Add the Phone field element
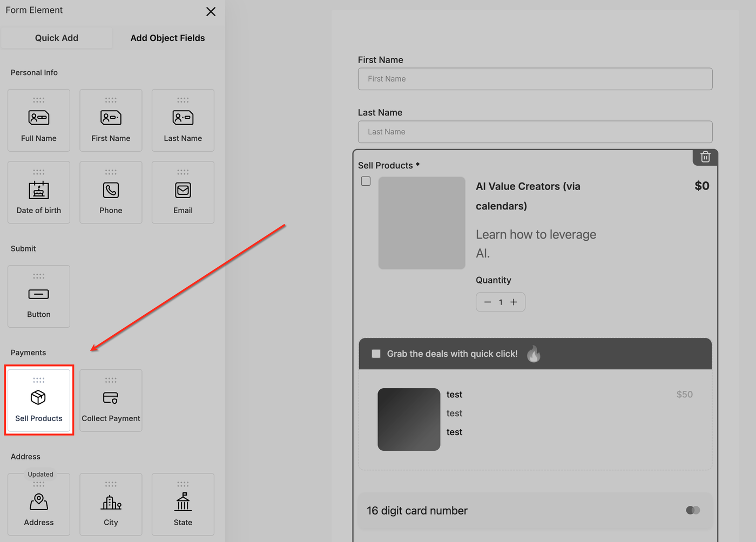 click(111, 192)
